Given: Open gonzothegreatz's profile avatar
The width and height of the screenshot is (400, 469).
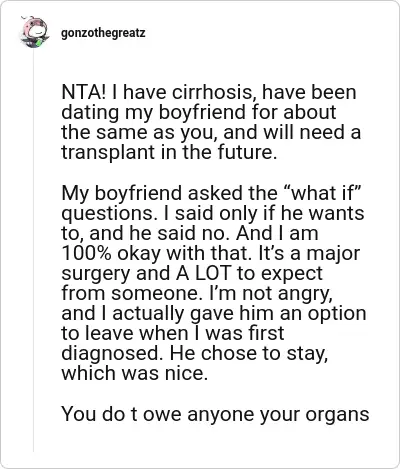Looking at the screenshot, I should click(x=34, y=33).
